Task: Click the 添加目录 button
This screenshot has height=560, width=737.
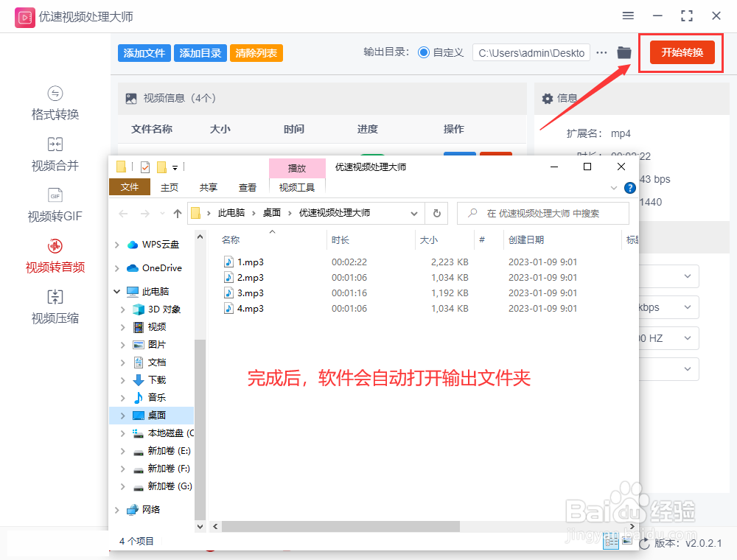Action: tap(200, 53)
